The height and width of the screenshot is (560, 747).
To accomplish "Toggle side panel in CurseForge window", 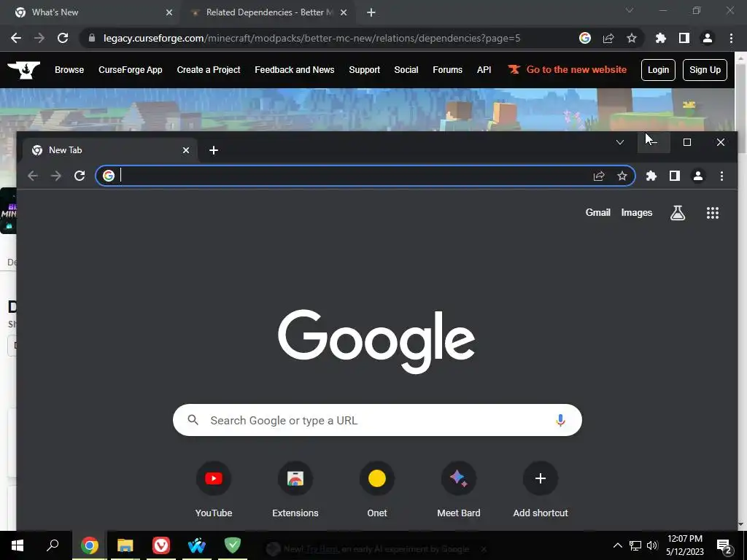I will tap(684, 38).
